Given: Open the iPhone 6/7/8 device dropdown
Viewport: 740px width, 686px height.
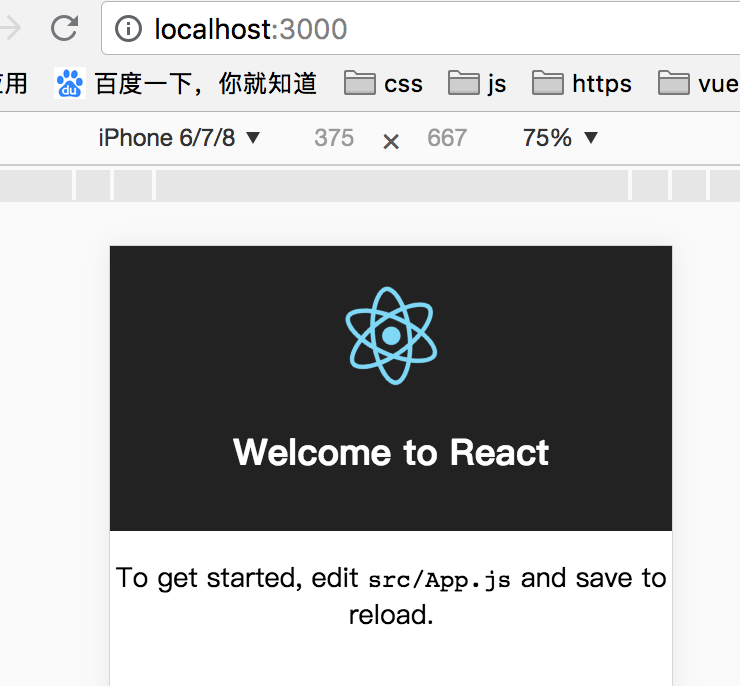Looking at the screenshot, I should pos(179,138).
